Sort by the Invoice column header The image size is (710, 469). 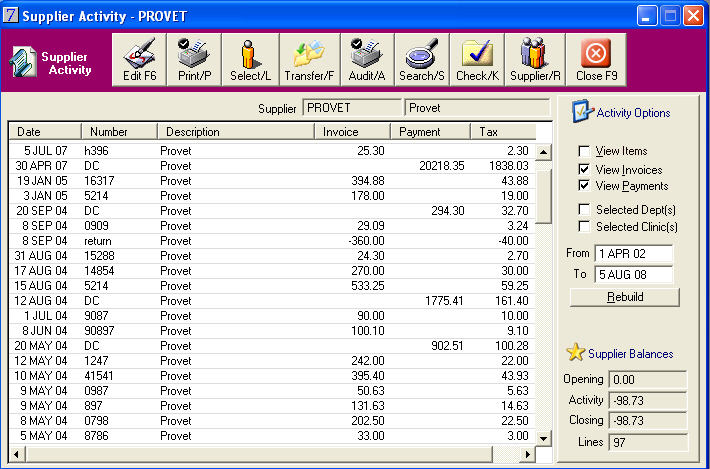point(352,132)
